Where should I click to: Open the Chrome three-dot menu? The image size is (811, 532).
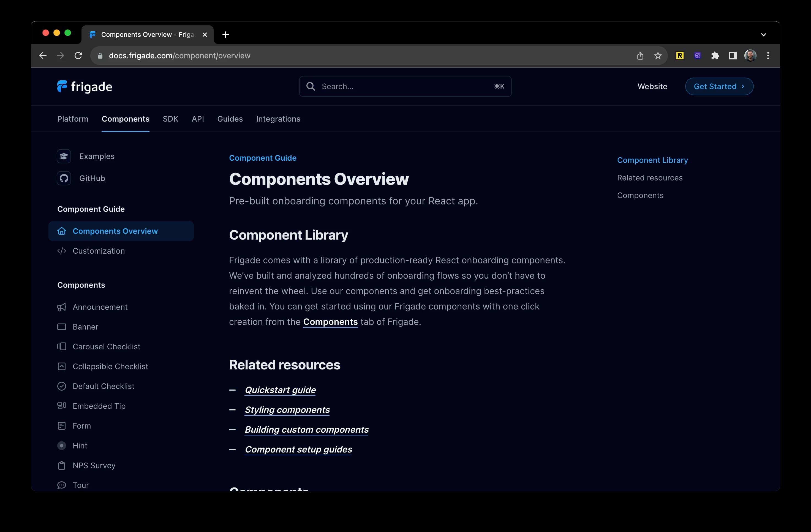point(768,56)
